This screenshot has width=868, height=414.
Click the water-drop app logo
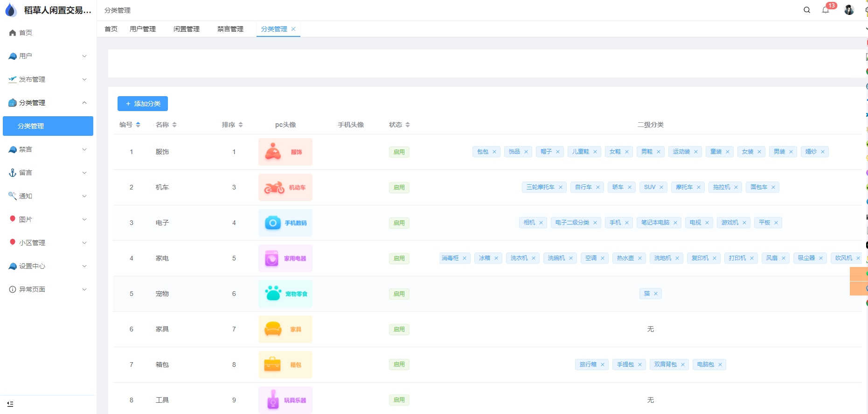[11, 10]
